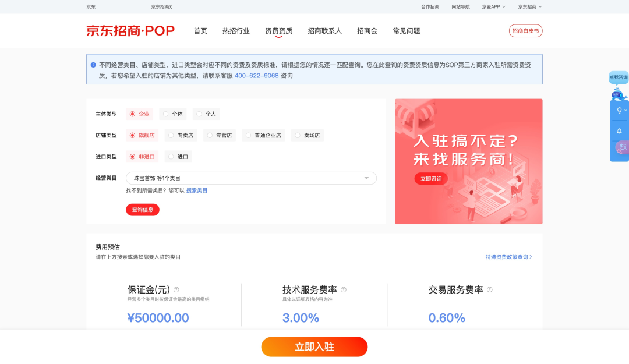Select 专卖店 store type
The image size is (629, 364).
tap(181, 135)
